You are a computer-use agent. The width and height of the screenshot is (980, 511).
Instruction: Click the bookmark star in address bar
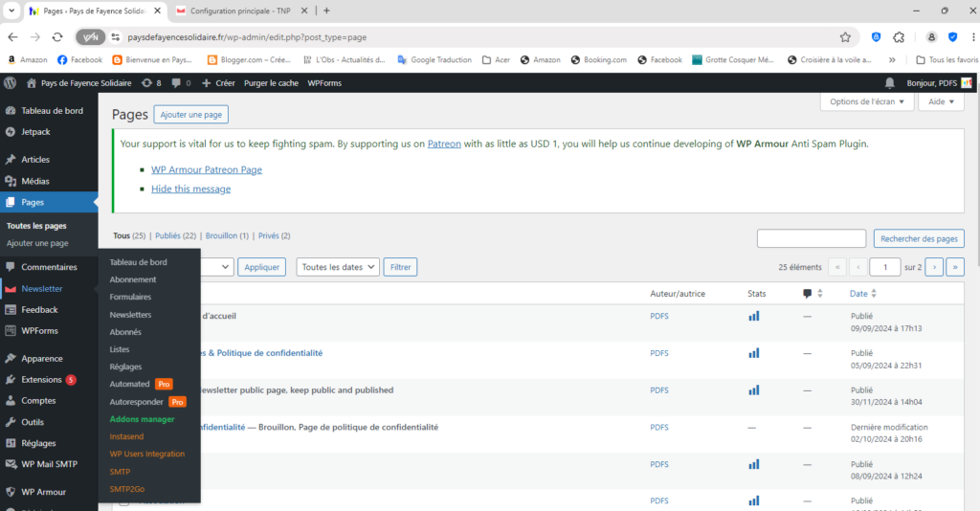pyautogui.click(x=845, y=37)
